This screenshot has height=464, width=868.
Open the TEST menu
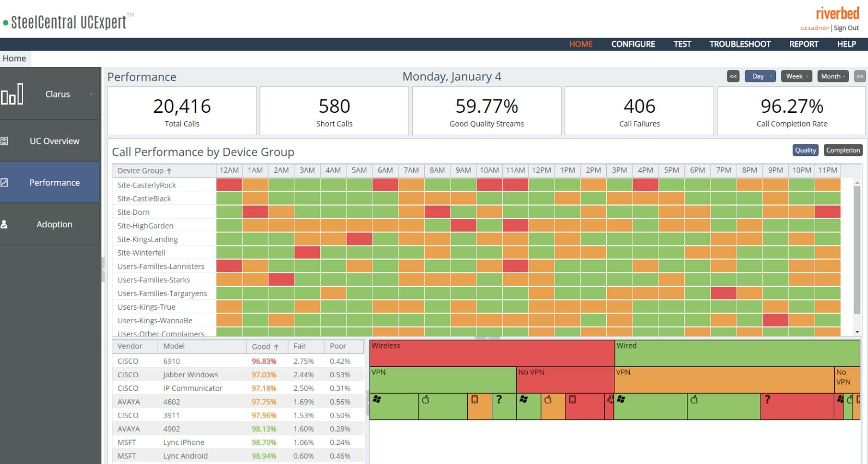pos(682,44)
